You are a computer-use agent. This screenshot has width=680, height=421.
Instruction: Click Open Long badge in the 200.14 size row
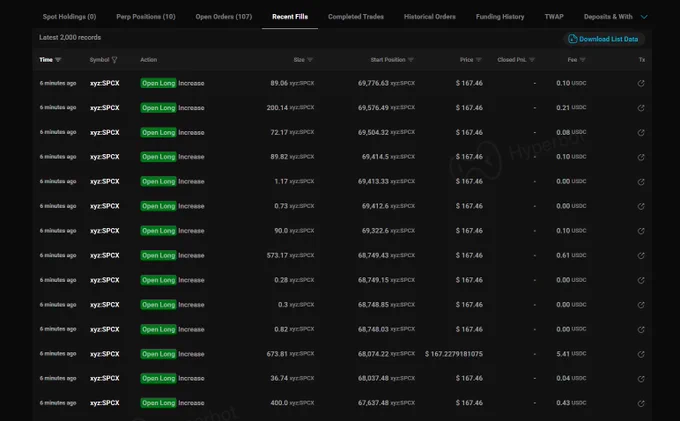click(x=158, y=108)
